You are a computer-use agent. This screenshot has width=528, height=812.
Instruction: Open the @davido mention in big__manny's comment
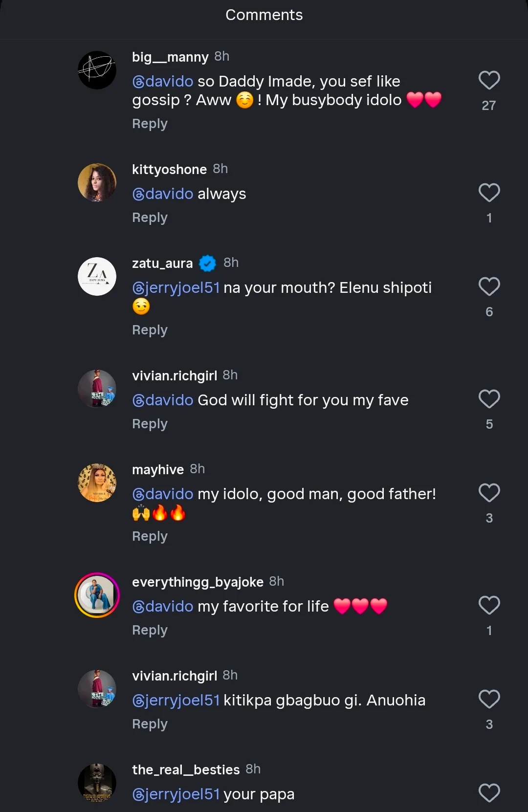pos(163,81)
